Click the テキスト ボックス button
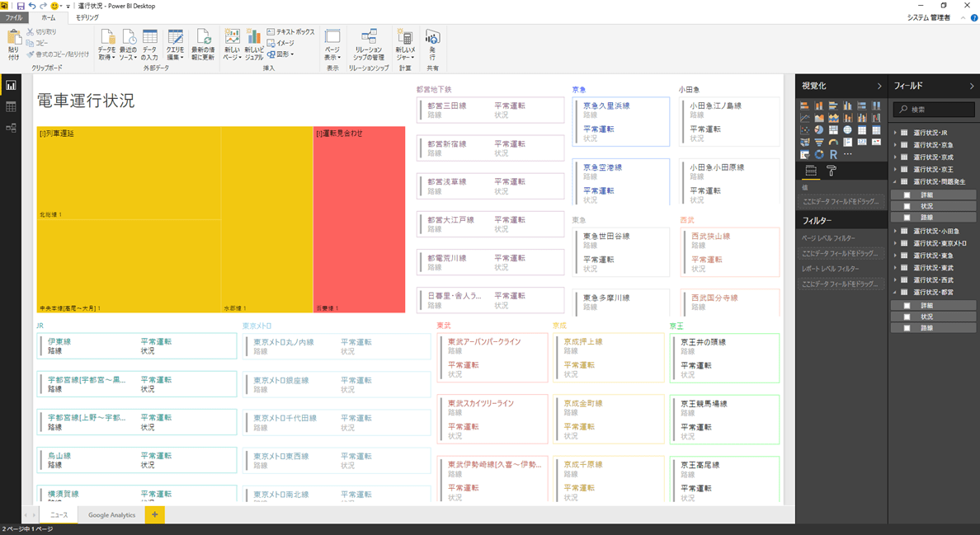 coord(290,32)
